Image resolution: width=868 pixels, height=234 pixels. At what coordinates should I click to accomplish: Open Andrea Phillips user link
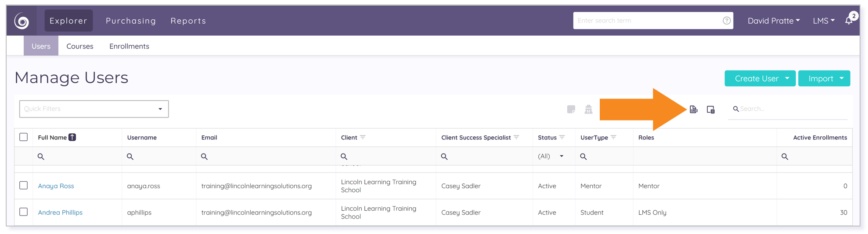(60, 212)
